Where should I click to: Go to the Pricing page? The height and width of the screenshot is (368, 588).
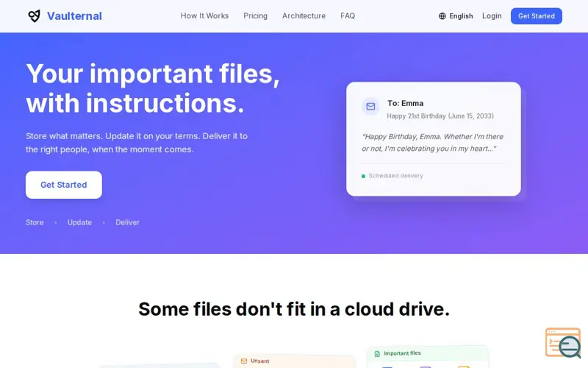(255, 15)
